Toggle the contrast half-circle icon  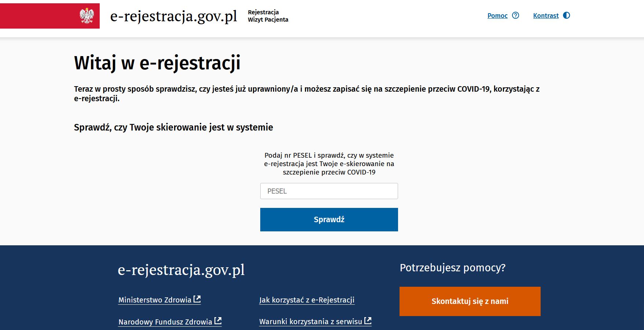566,15
